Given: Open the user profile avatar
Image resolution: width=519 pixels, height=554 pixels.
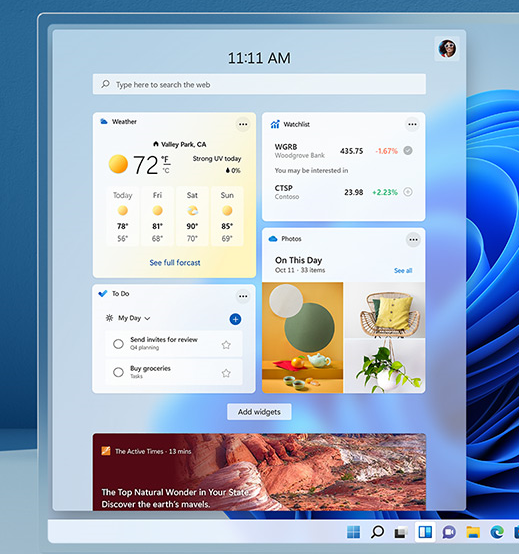Looking at the screenshot, I should [447, 48].
